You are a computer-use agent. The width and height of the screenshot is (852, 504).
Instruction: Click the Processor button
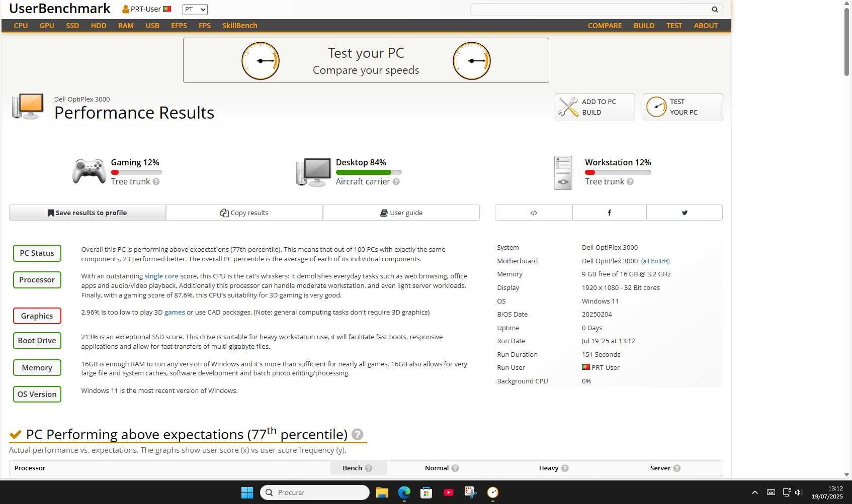point(37,280)
